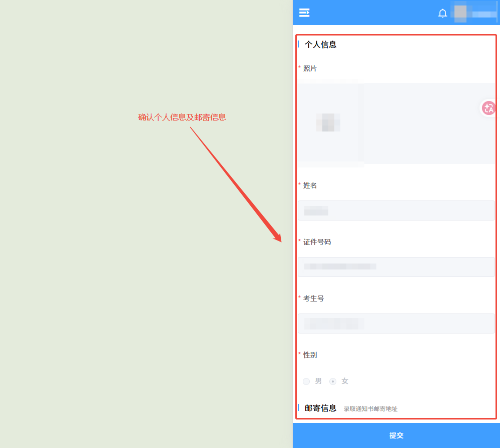Image resolution: width=500 pixels, height=448 pixels.
Task: Click the pink floating translate icon
Action: (x=488, y=107)
